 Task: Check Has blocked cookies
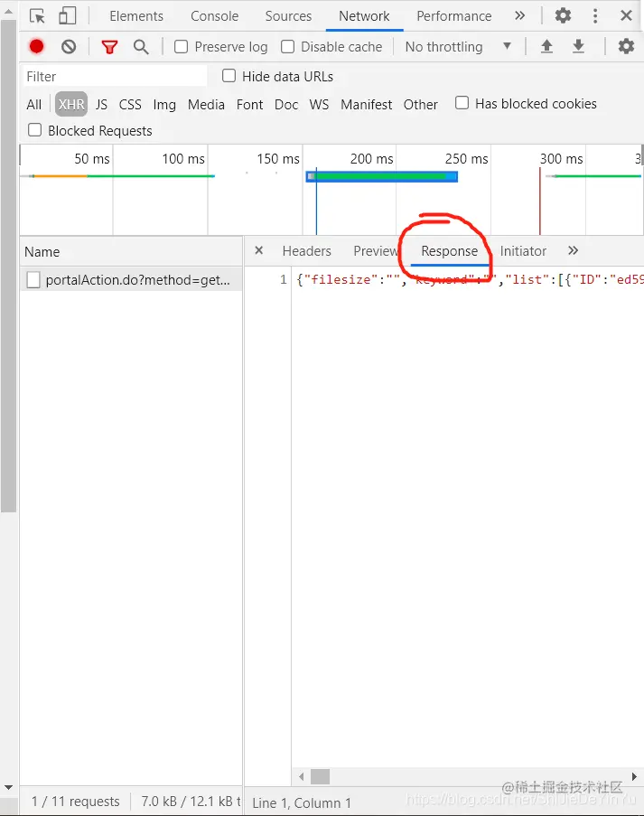pyautogui.click(x=462, y=102)
